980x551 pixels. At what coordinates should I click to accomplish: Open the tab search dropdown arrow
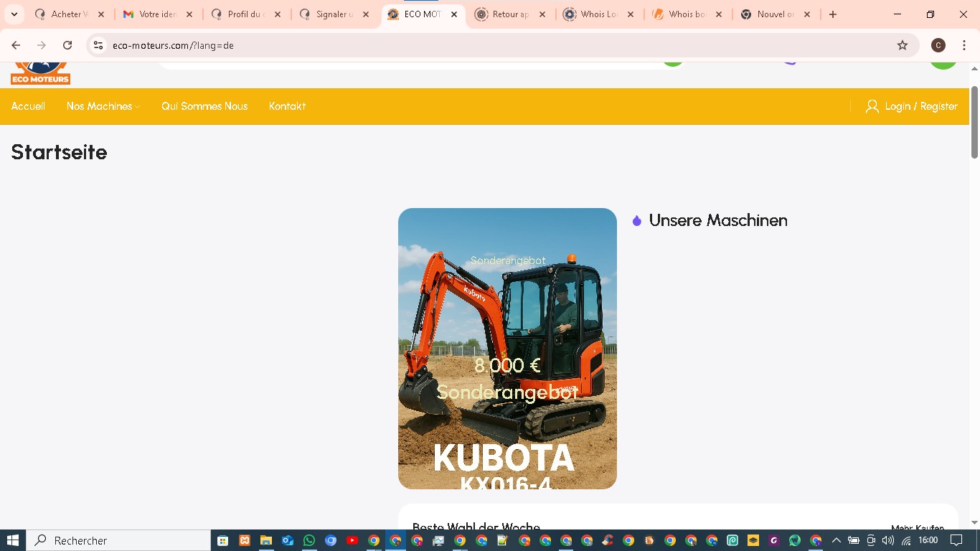14,14
